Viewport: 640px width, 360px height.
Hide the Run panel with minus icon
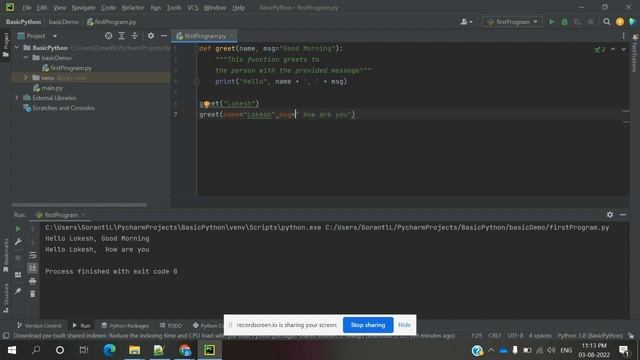click(623, 215)
